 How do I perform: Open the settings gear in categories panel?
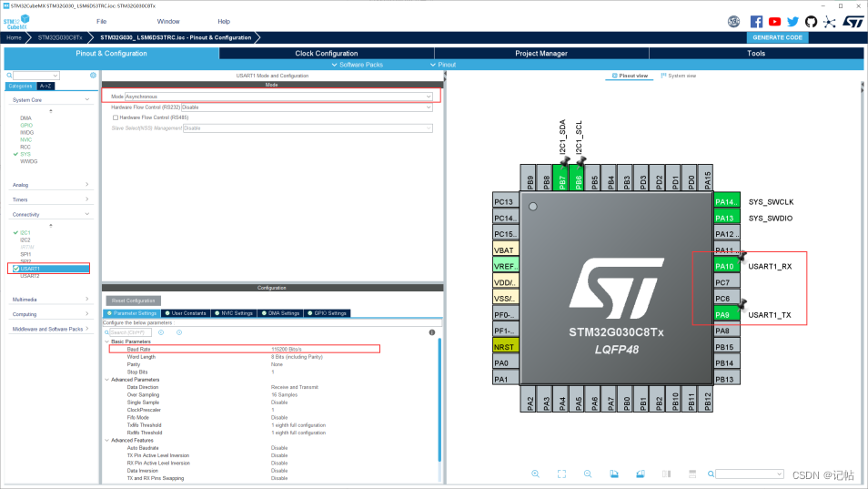pos(93,76)
